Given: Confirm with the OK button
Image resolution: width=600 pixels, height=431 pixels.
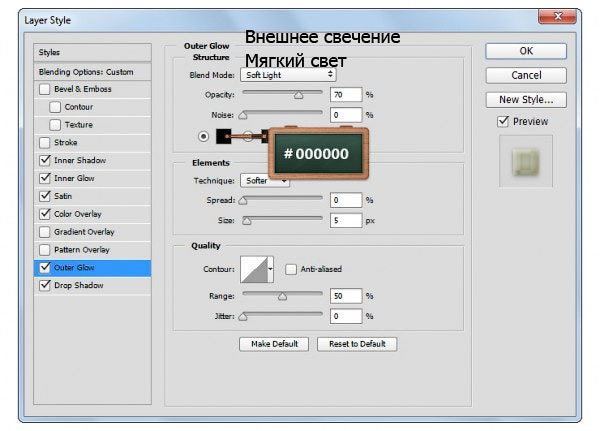Looking at the screenshot, I should coord(526,51).
